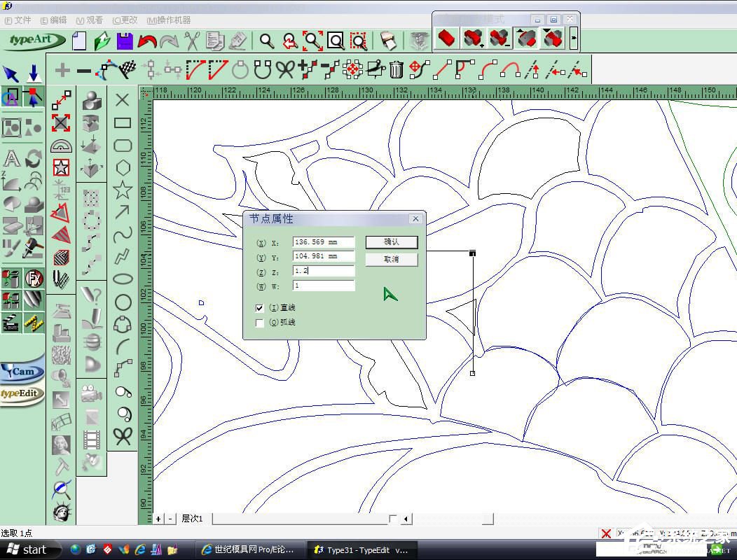Expand the floating mode toolbar arrow
The width and height of the screenshot is (737, 560).
574,38
